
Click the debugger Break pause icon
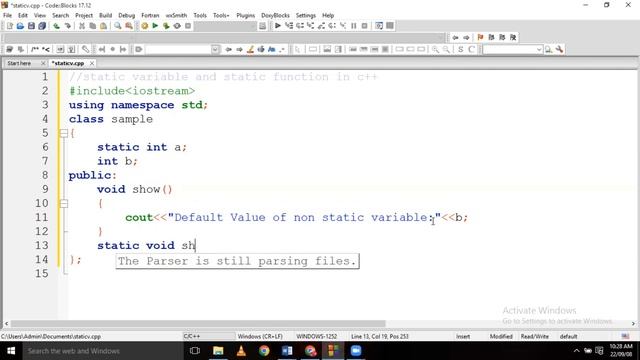click(353, 26)
